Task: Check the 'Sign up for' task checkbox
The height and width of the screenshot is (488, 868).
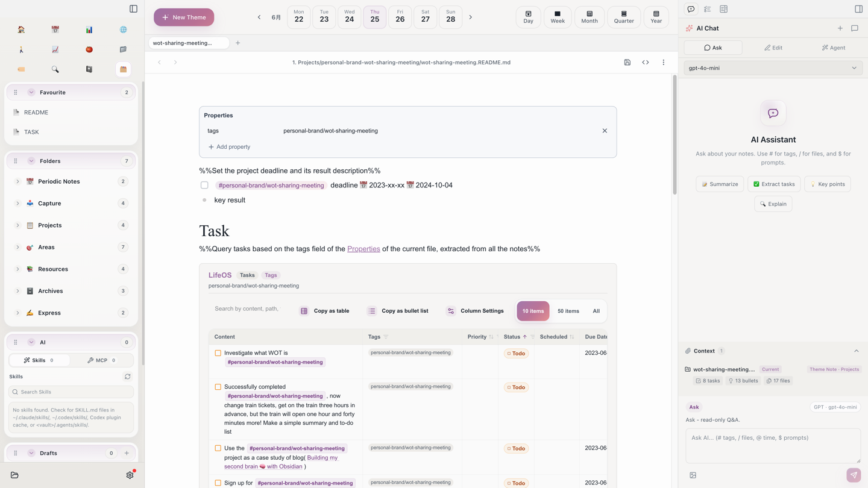Action: [x=218, y=483]
